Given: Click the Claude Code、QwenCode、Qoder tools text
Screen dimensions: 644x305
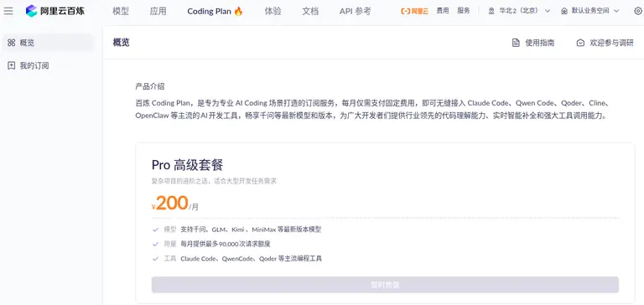Looking at the screenshot, I should pos(252,259).
